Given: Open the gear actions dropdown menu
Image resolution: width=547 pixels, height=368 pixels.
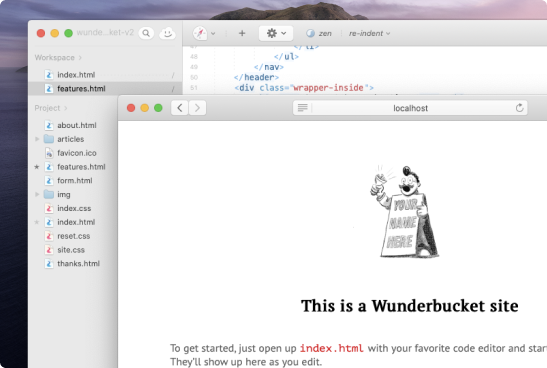Looking at the screenshot, I should click(x=276, y=33).
